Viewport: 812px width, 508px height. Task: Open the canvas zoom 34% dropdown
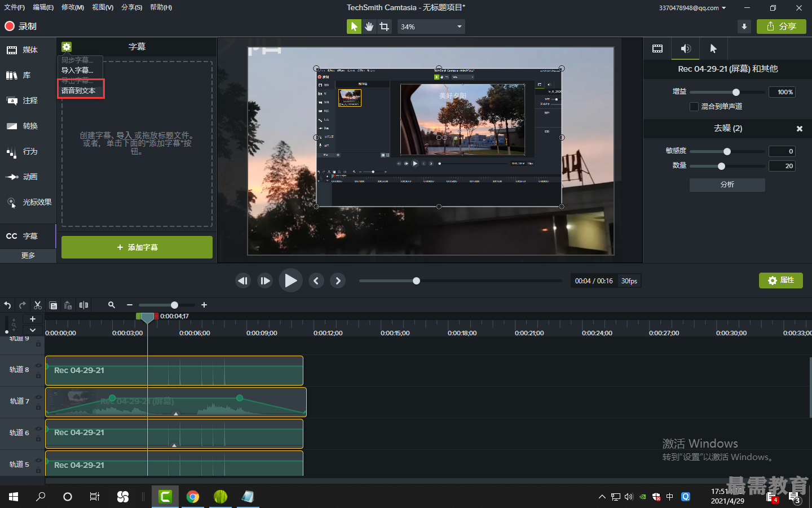(x=431, y=27)
